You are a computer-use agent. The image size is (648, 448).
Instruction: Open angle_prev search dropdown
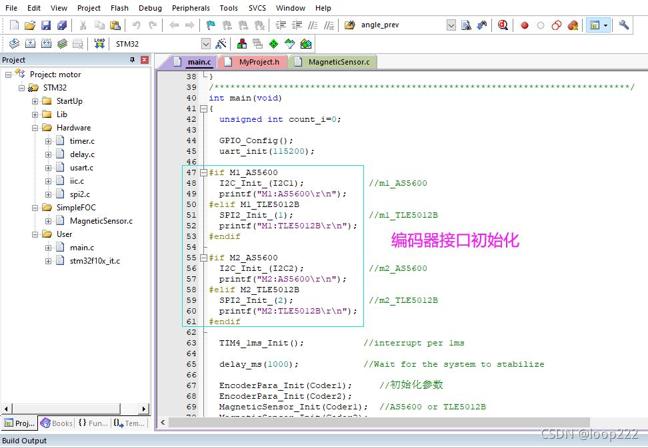click(451, 25)
